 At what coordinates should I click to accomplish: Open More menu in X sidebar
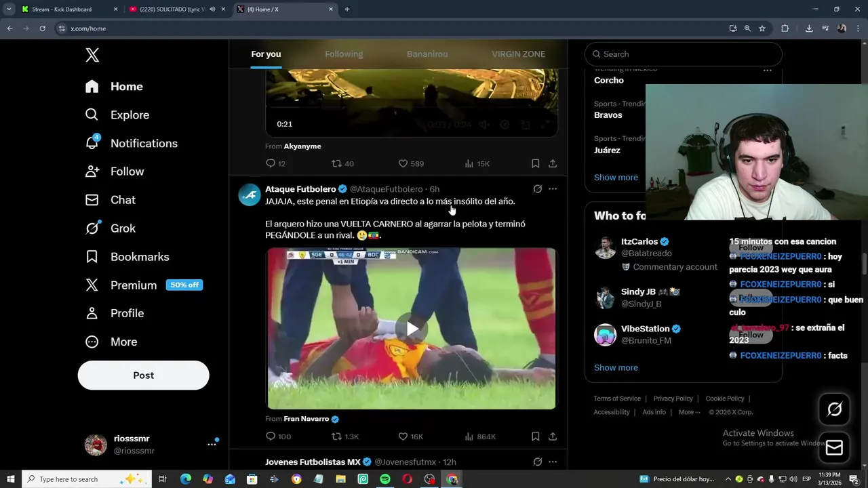[111, 342]
